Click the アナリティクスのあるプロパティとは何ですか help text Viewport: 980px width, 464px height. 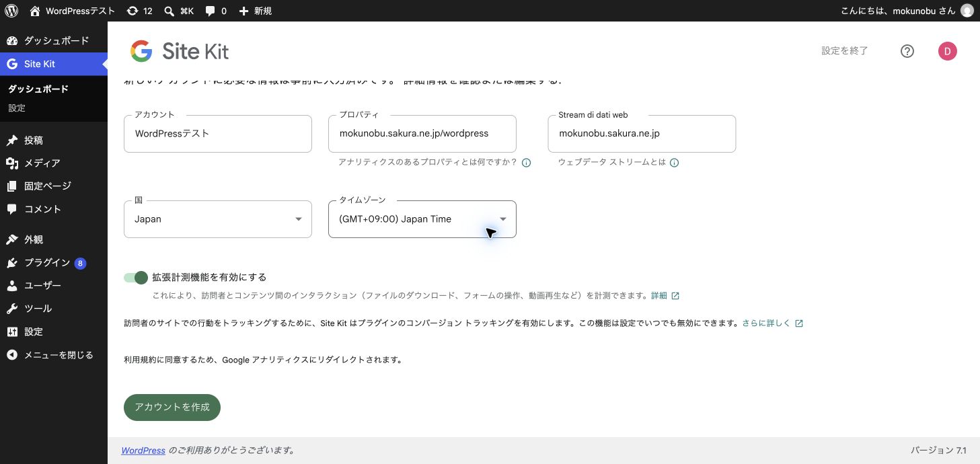tap(428, 163)
